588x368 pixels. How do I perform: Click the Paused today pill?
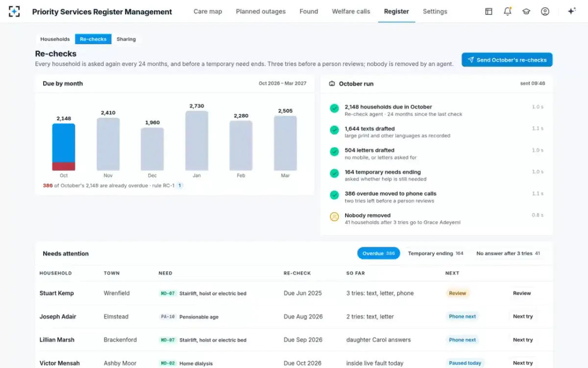pyautogui.click(x=465, y=363)
